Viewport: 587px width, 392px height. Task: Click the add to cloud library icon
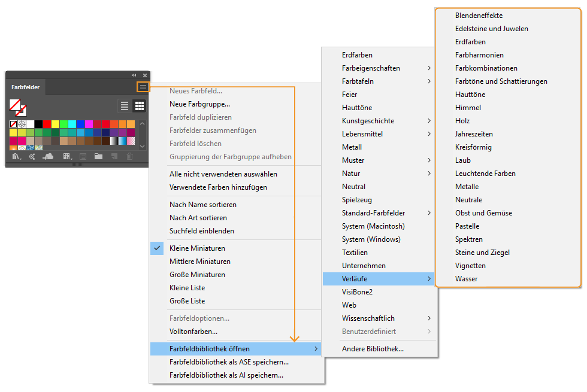[x=48, y=156]
